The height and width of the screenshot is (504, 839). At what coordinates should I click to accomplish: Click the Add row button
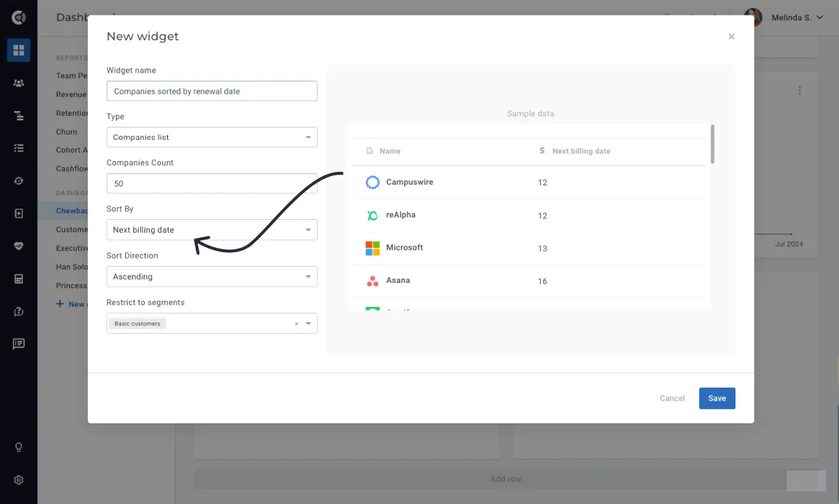click(x=506, y=479)
